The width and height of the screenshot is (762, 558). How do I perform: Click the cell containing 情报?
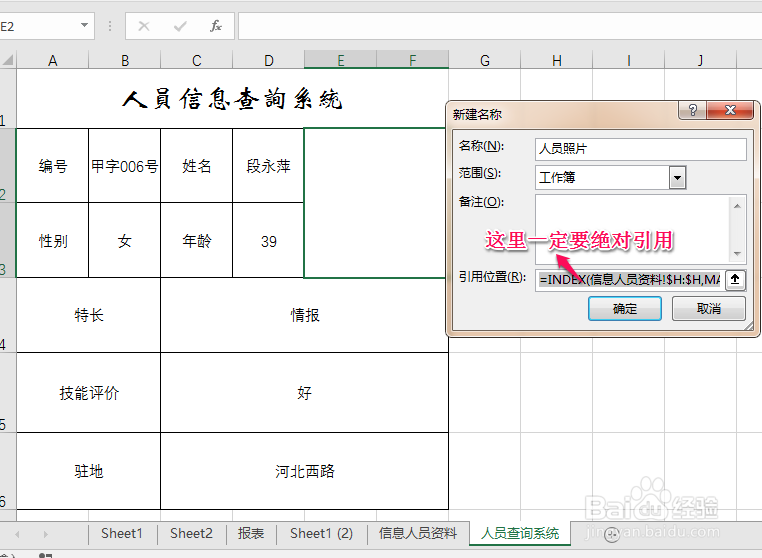(305, 315)
